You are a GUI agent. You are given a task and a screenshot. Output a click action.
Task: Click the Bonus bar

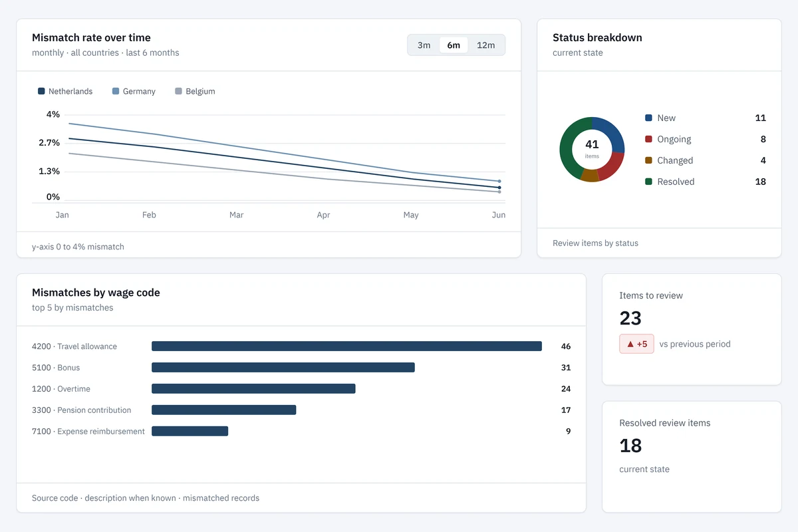tap(283, 367)
